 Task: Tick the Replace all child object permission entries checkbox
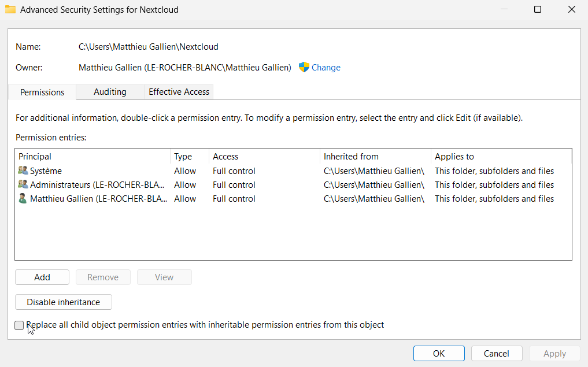19,325
